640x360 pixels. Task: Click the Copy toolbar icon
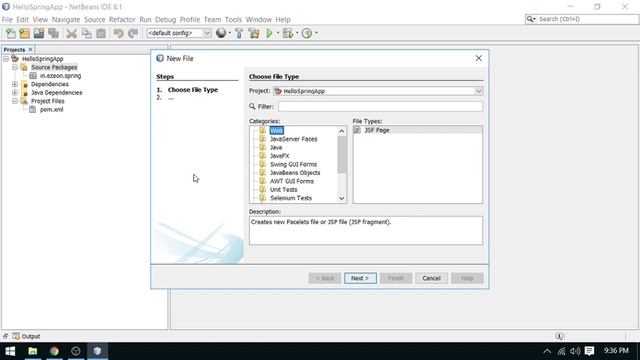coord(87,33)
